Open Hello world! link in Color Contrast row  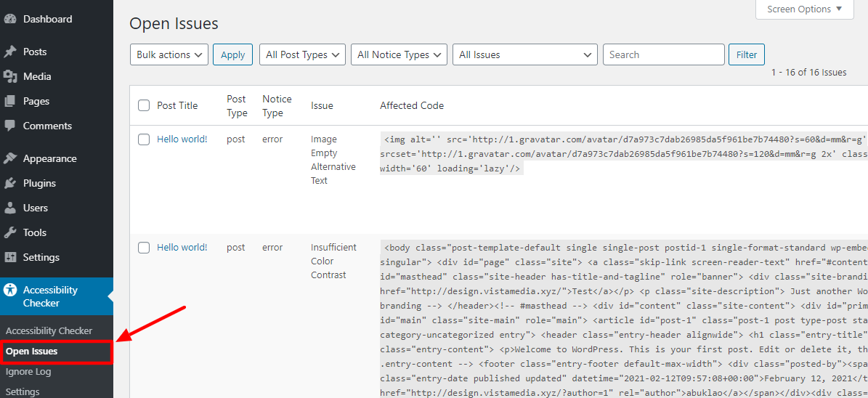[x=182, y=248]
